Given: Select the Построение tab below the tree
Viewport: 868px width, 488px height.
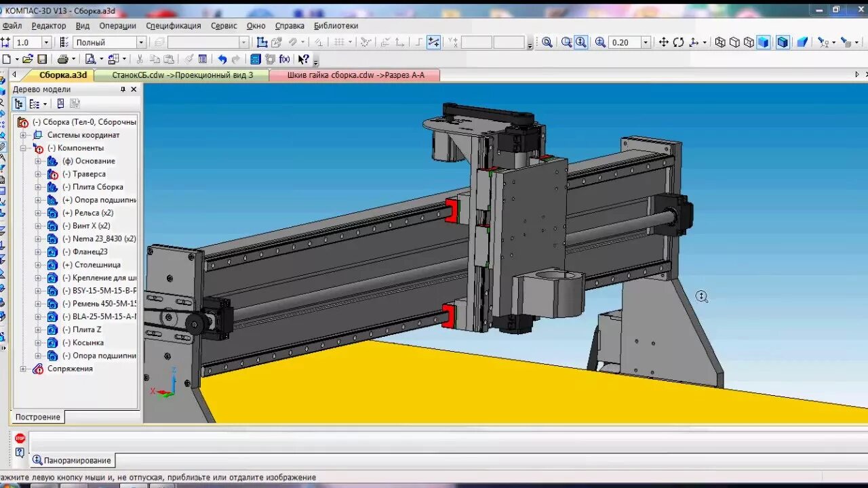Looking at the screenshot, I should [x=38, y=417].
